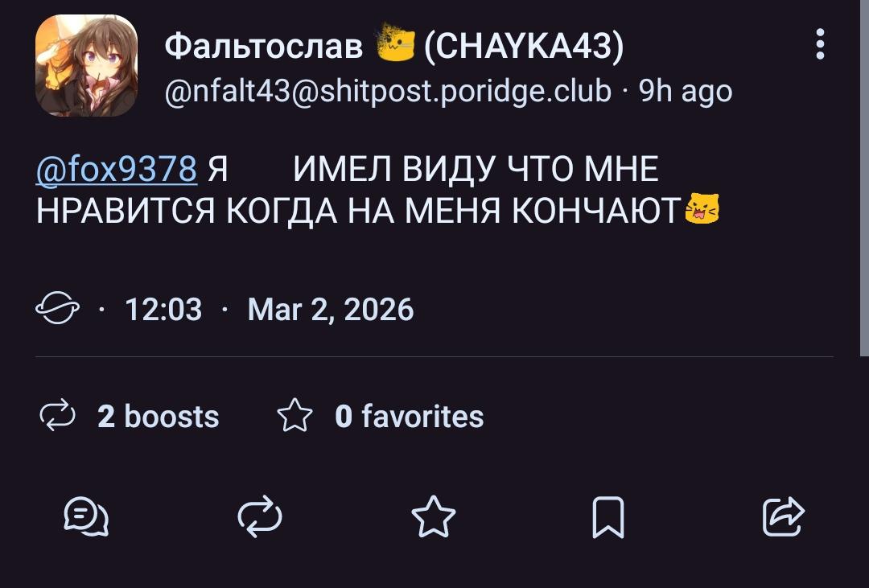Open the reply composer via speech-bubble icon
Screen dimensions: 869x588
tap(86, 517)
